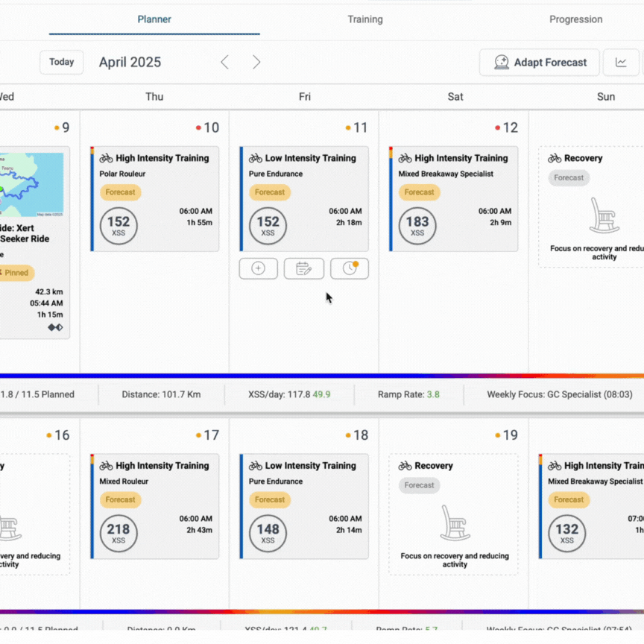Image resolution: width=644 pixels, height=644 pixels.
Task: Click the 2h 43m duration
Action: pyautogui.click(x=200, y=530)
